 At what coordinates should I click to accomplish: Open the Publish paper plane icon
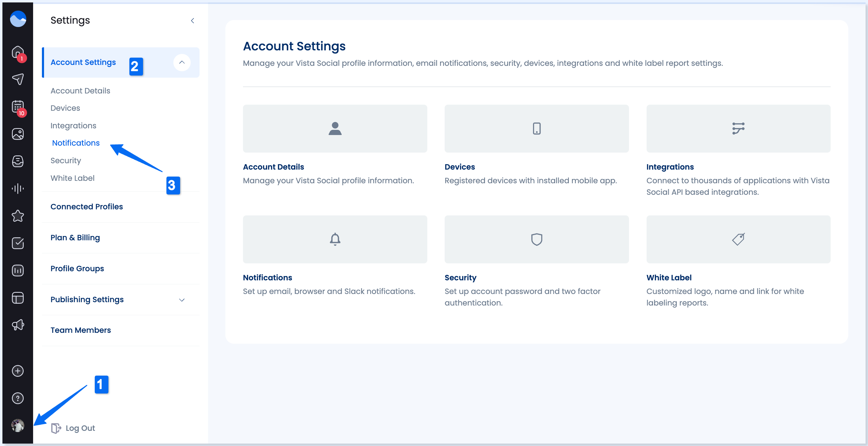coord(18,79)
